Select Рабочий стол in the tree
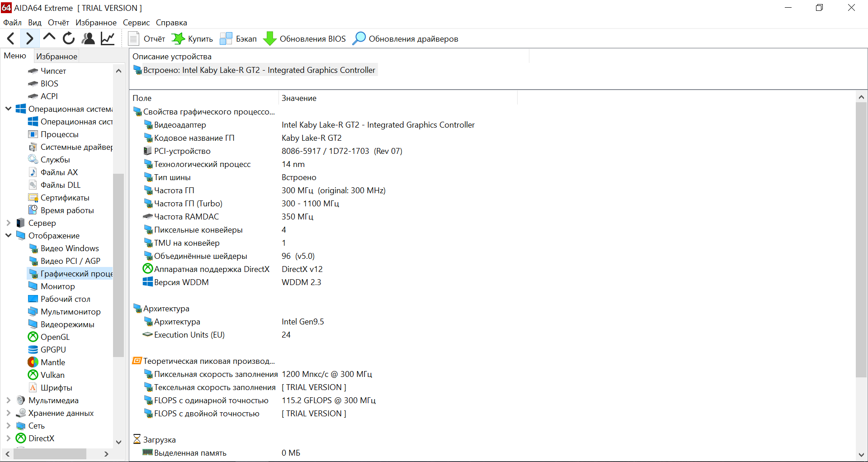868x462 pixels. point(65,299)
